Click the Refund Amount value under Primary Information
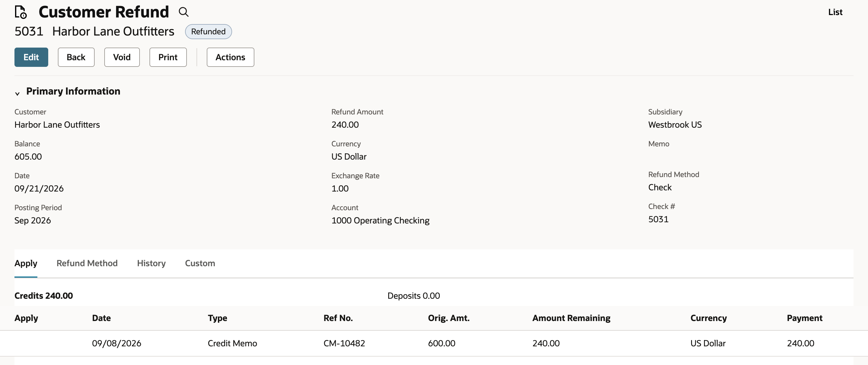The width and height of the screenshot is (868, 365). pyautogui.click(x=345, y=125)
